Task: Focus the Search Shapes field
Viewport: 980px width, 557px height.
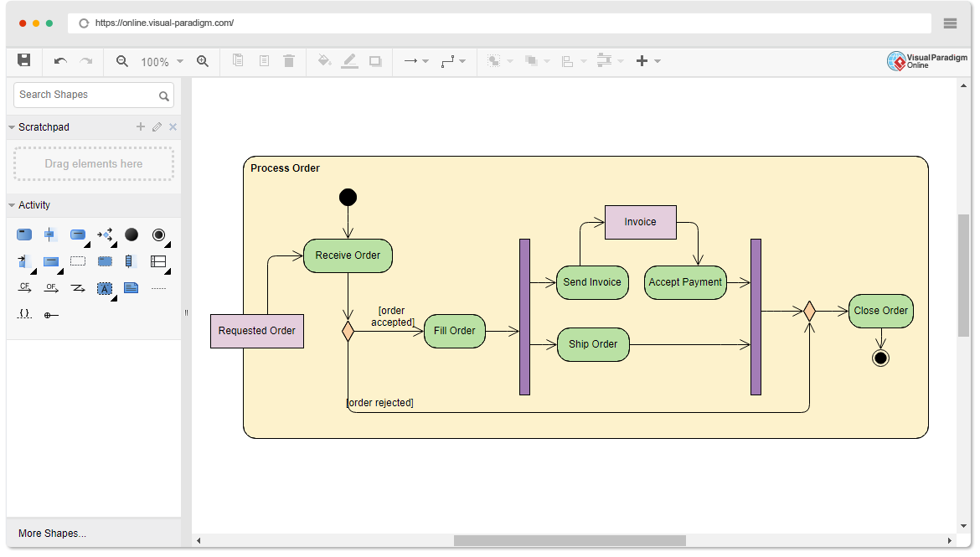Action: (x=94, y=95)
